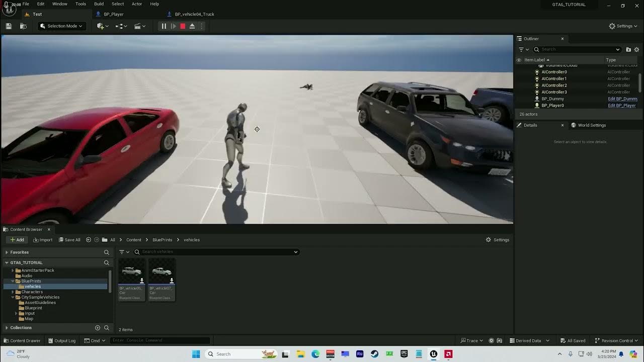Close the Outliner panel tab
The width and height of the screenshot is (644, 362).
[562, 39]
